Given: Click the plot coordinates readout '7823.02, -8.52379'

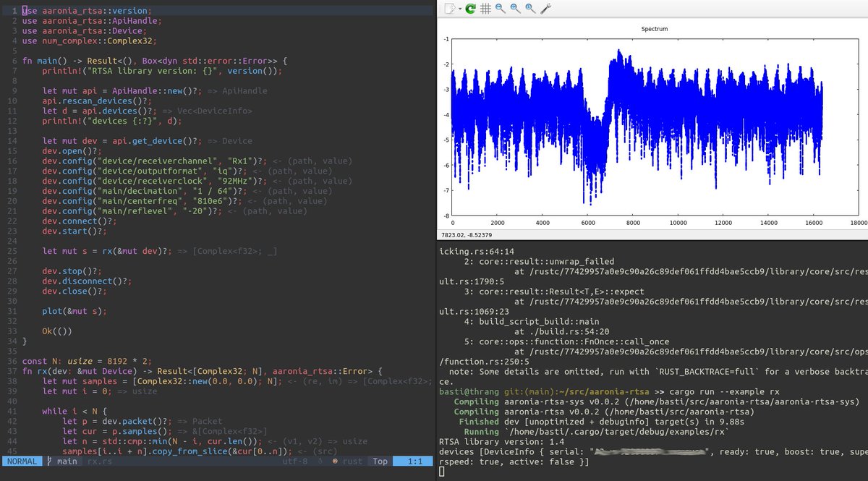Looking at the screenshot, I should [466, 235].
